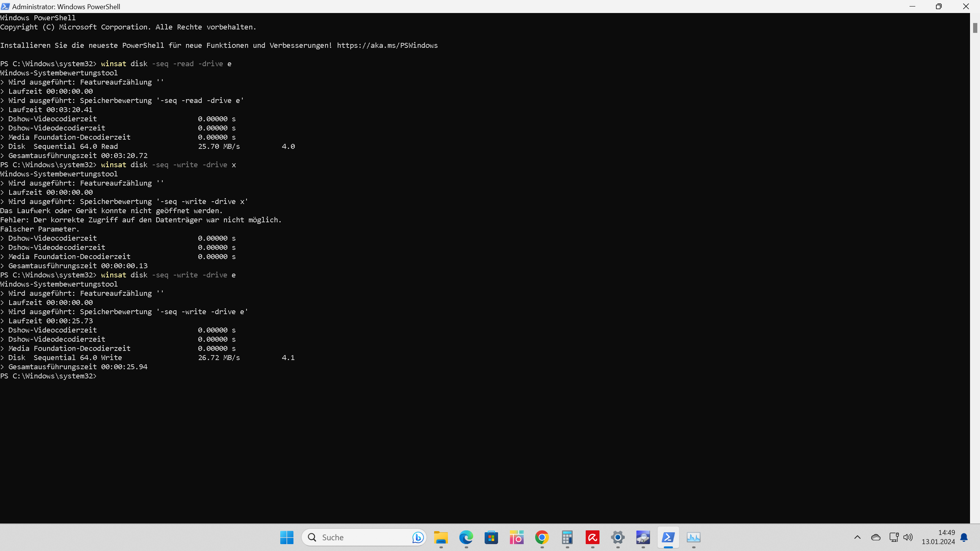Open the clock and date flyout
980x551 pixels.
(x=938, y=537)
